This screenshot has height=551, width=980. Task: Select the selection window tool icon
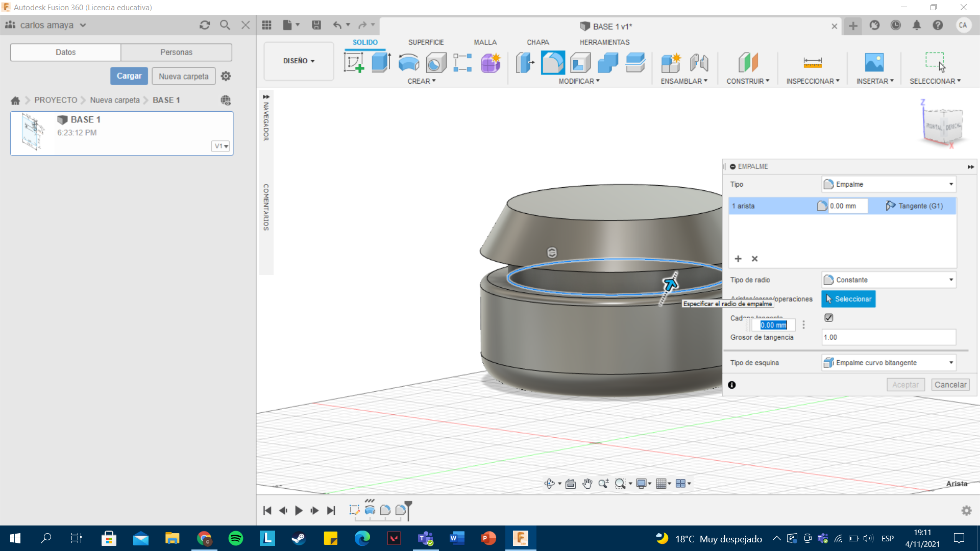[x=935, y=62]
